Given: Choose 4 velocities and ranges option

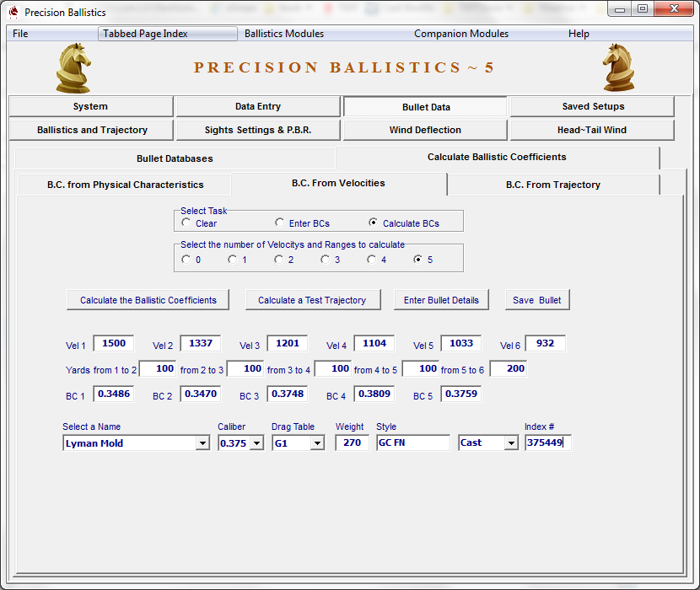Looking at the screenshot, I should (x=371, y=260).
